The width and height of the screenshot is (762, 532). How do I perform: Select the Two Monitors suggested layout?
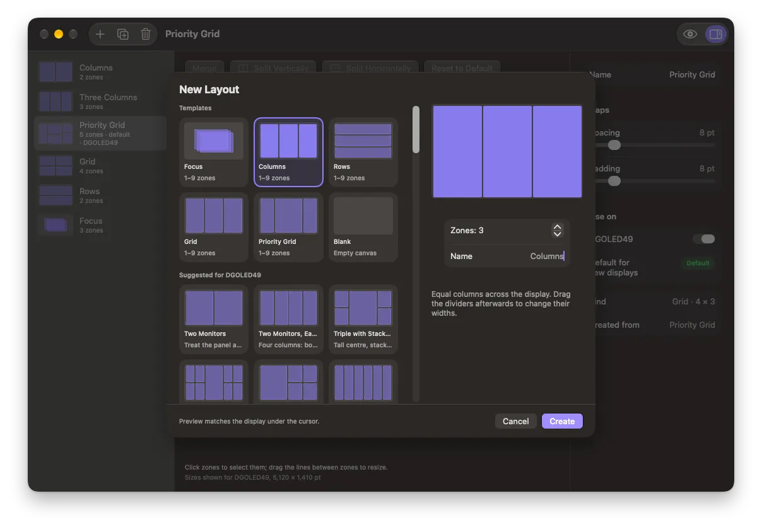[214, 319]
